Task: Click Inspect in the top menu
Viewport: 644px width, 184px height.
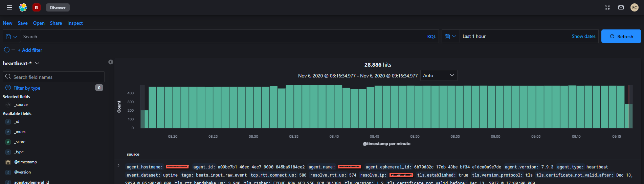Action: tap(75, 23)
